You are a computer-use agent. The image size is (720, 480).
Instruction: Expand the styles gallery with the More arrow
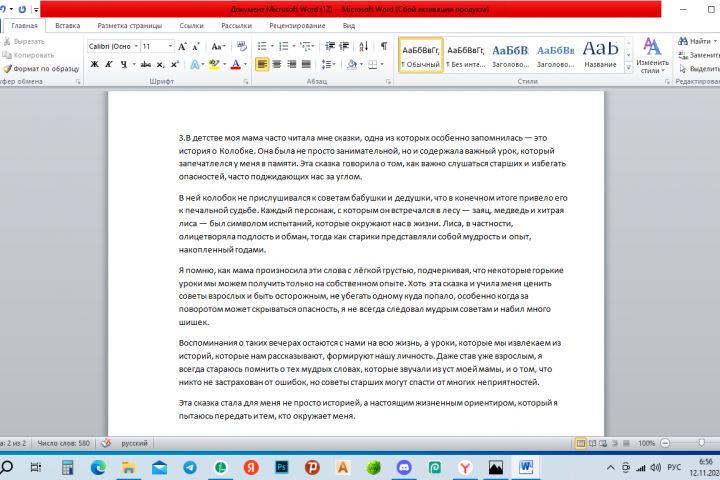tap(628, 68)
